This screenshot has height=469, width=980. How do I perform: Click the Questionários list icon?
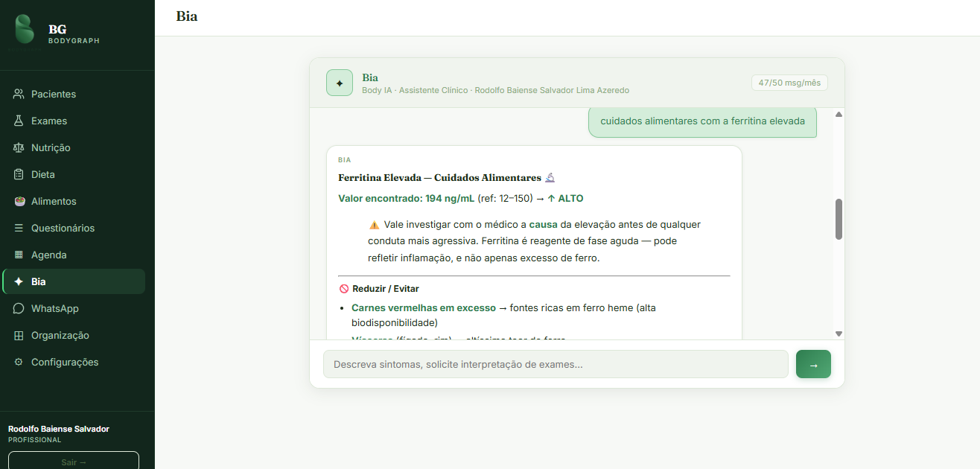pos(19,228)
